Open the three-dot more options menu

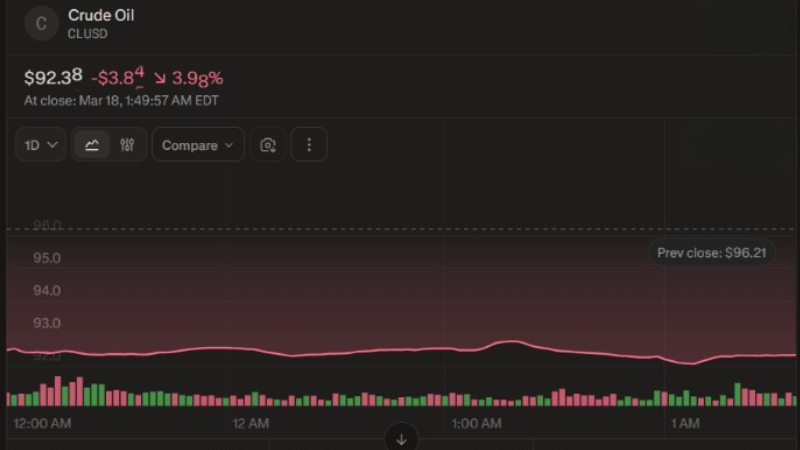point(309,145)
